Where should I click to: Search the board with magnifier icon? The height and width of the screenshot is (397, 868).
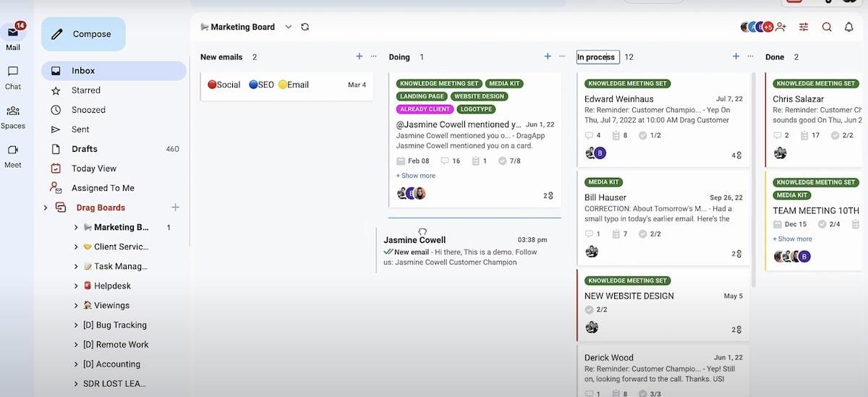[827, 27]
